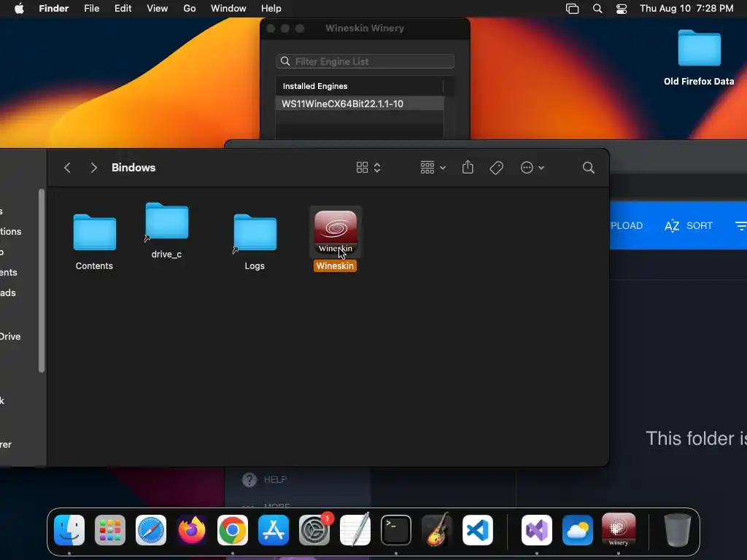This screenshot has width=747, height=560.
Task: Open Wineskin Winery from the Dock
Action: pos(619,529)
